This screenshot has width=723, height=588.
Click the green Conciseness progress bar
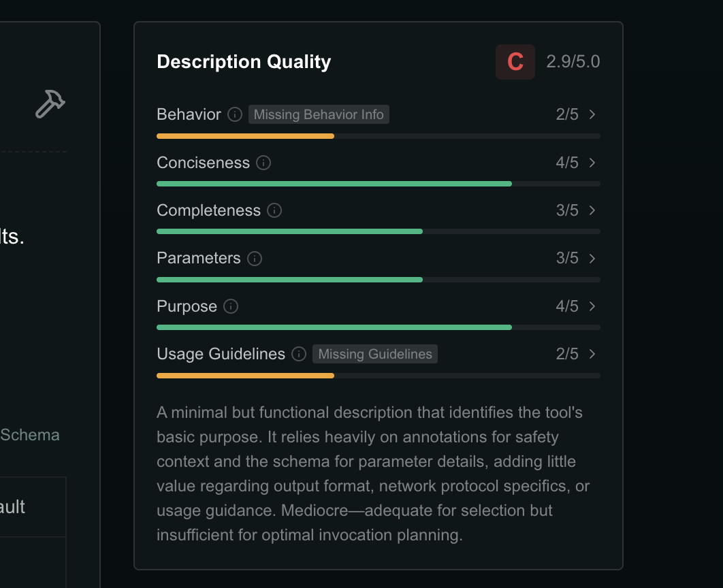[x=334, y=184]
